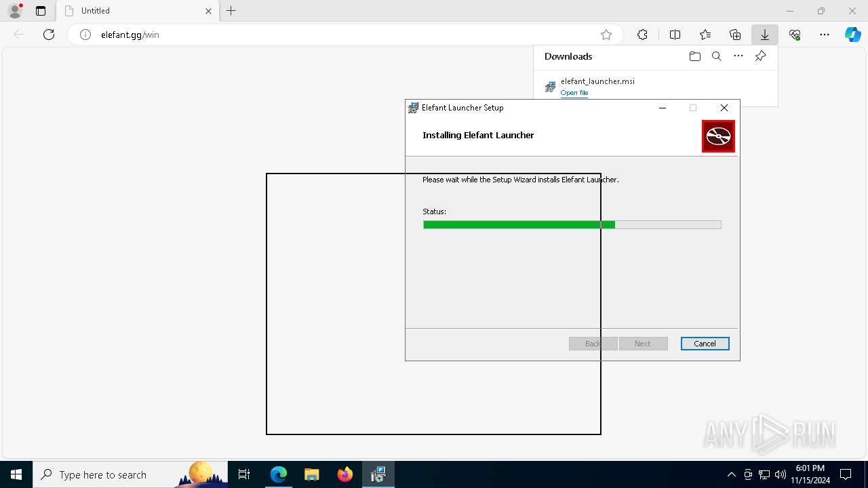Open the notification center icon
Viewport: 868px width, 488px height.
pos(846,474)
